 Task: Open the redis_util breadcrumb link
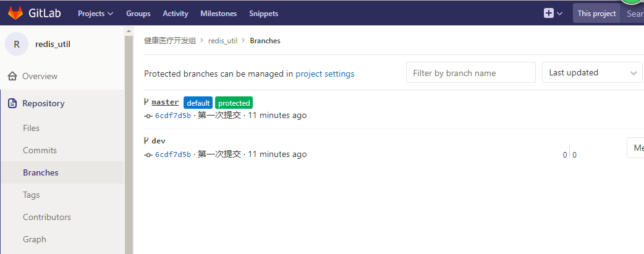(222, 41)
